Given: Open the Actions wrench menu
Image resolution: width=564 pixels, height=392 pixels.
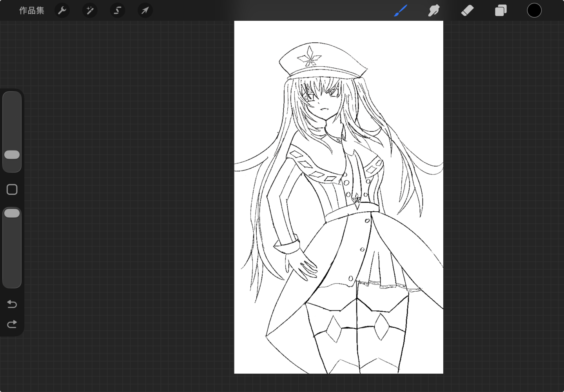Looking at the screenshot, I should (62, 11).
